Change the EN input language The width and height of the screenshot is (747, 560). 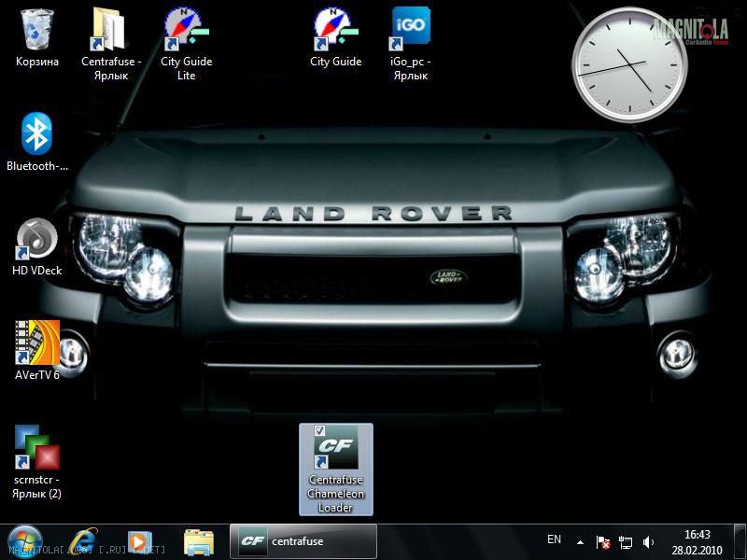[554, 539]
